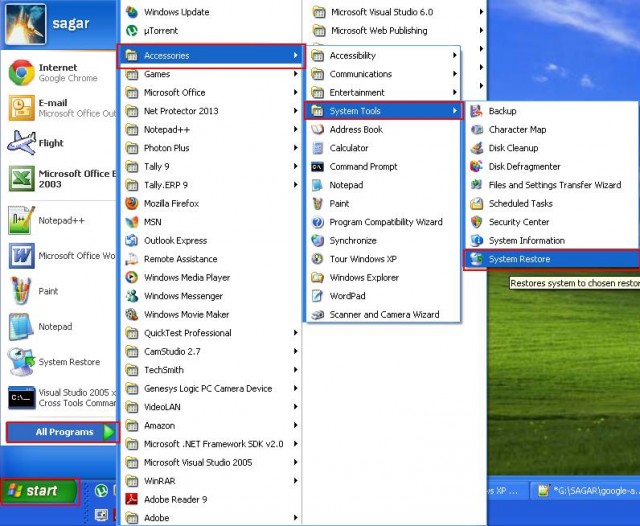Open Microsoft Office Word icon

[21, 256]
